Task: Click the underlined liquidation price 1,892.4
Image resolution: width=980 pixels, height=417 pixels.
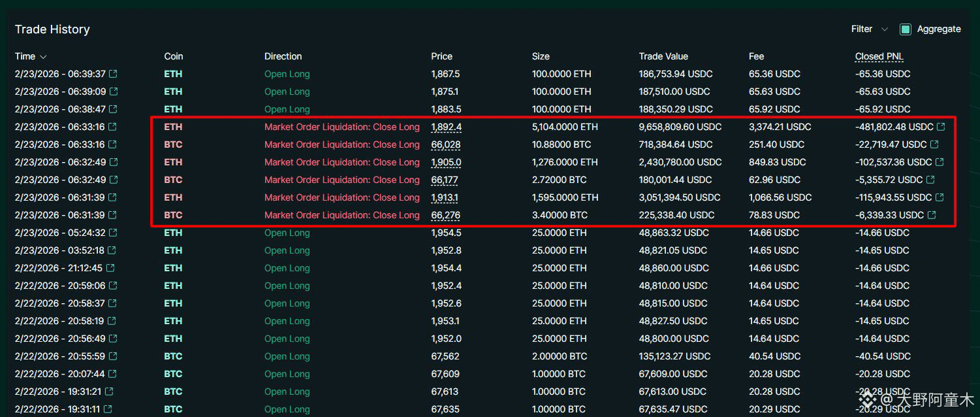Action: coord(446,127)
